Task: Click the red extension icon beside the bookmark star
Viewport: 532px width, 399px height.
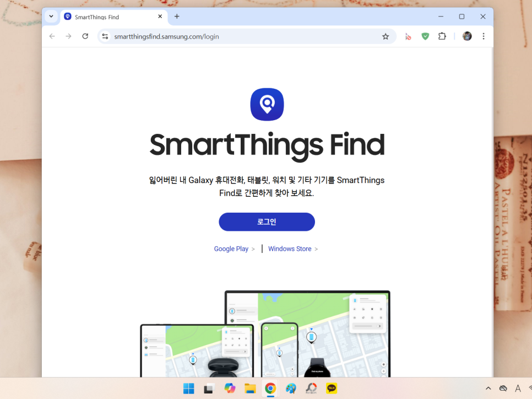Action: 408,36
